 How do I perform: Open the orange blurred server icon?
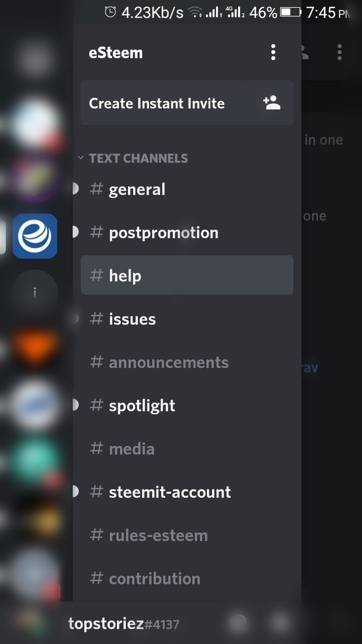(x=35, y=347)
